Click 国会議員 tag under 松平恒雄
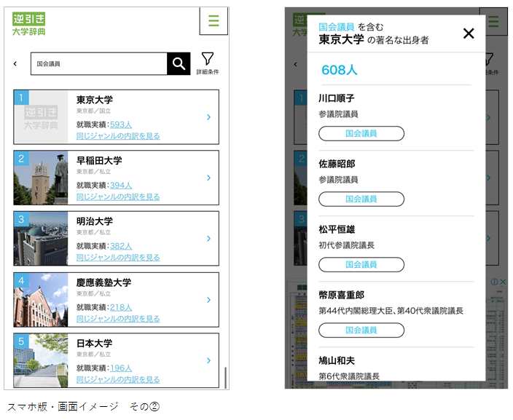 (x=361, y=264)
